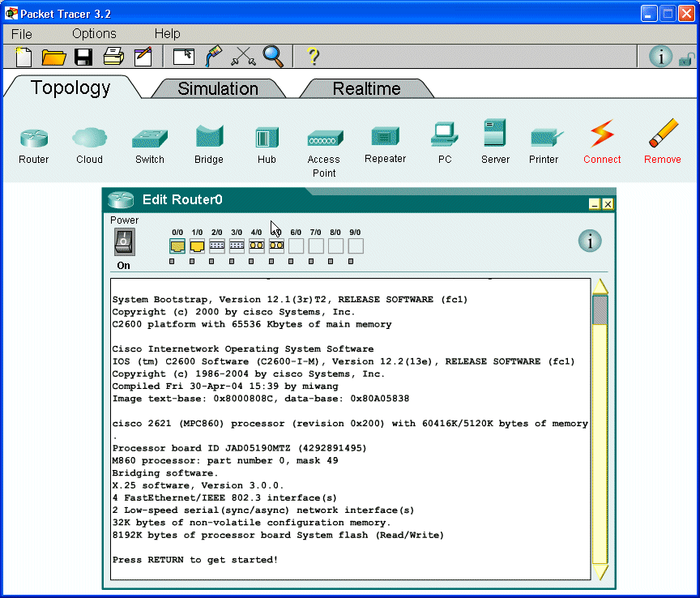Toggle the Router0 power switch
This screenshot has height=598, width=700.
[x=125, y=242]
